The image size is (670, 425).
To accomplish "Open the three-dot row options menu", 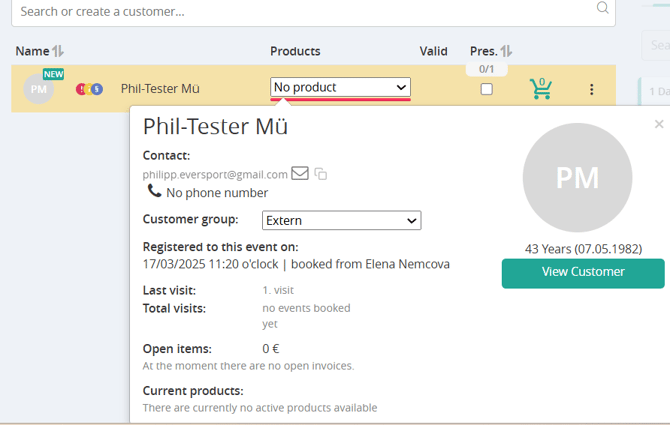I will (591, 90).
